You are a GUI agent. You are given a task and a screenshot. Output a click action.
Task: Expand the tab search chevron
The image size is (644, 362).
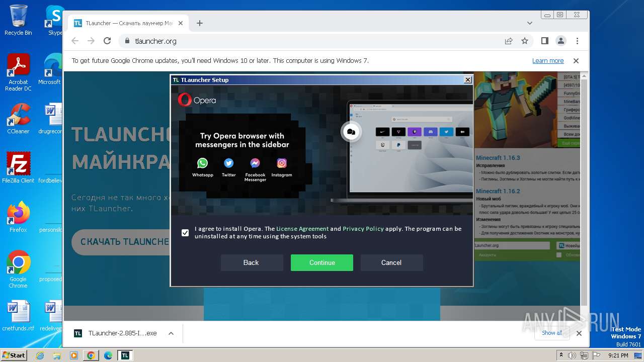[x=530, y=23]
